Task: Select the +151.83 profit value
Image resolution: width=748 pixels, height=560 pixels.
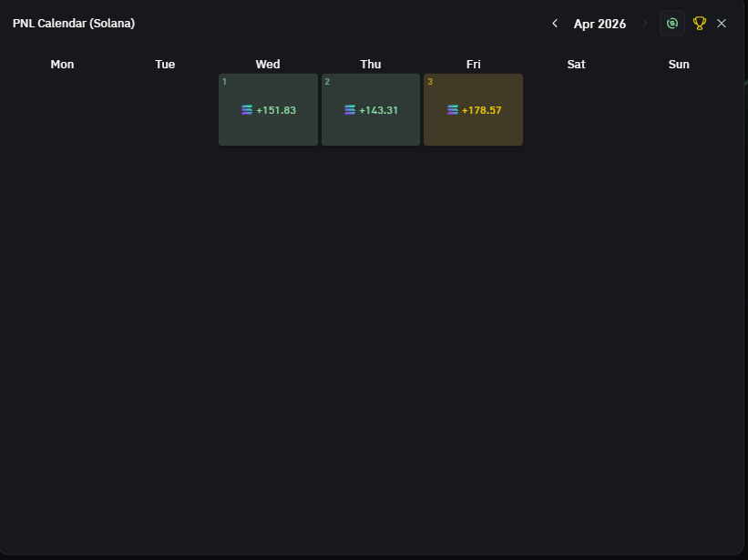Action: click(276, 110)
